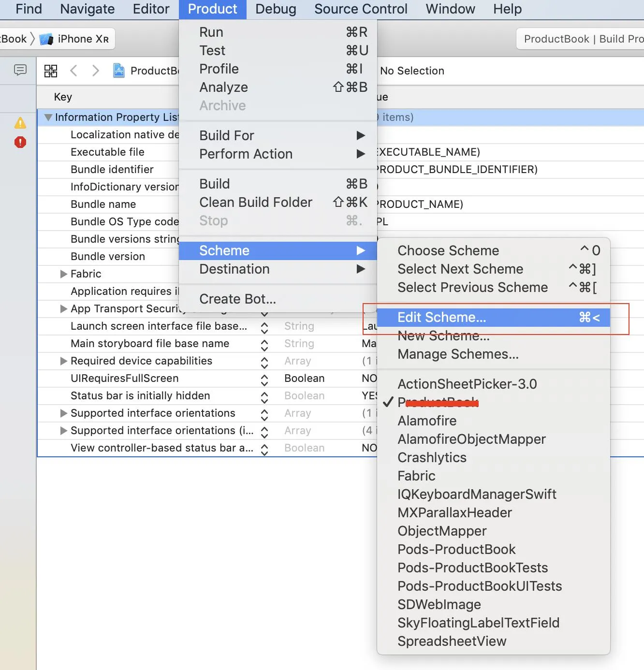Image resolution: width=644 pixels, height=670 pixels.
Task: Select the ObjectMapper scheme
Action: [x=494, y=531]
